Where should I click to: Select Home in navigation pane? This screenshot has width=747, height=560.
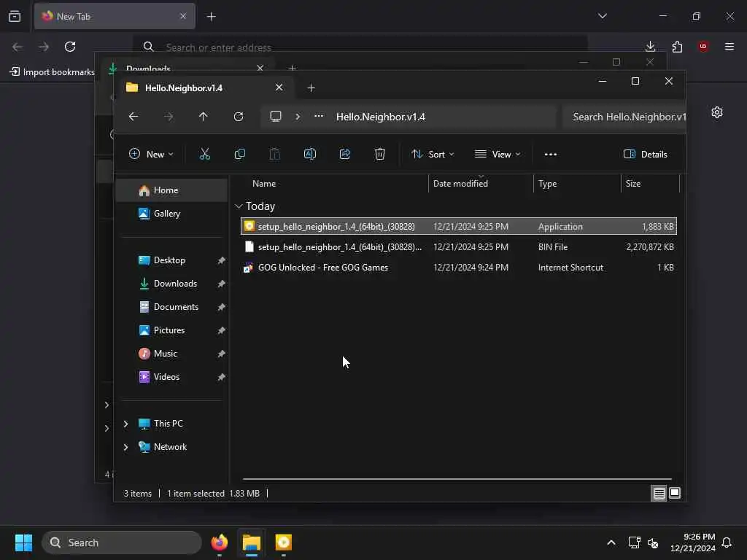click(x=172, y=190)
